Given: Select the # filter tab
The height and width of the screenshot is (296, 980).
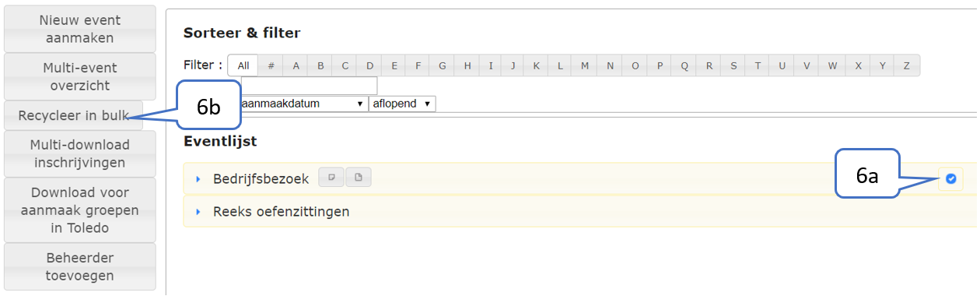Looking at the screenshot, I should click(x=271, y=65).
